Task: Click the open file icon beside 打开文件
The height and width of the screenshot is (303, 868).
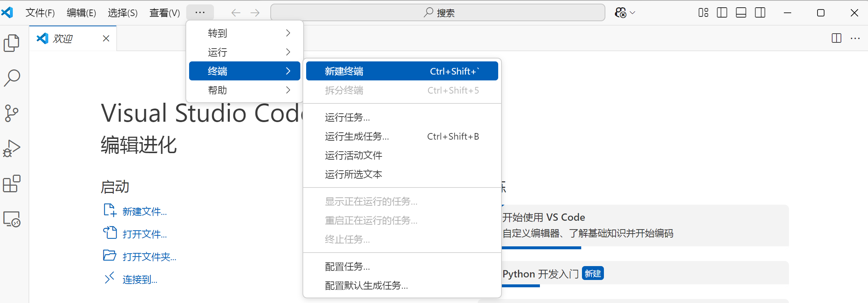Action: click(110, 232)
